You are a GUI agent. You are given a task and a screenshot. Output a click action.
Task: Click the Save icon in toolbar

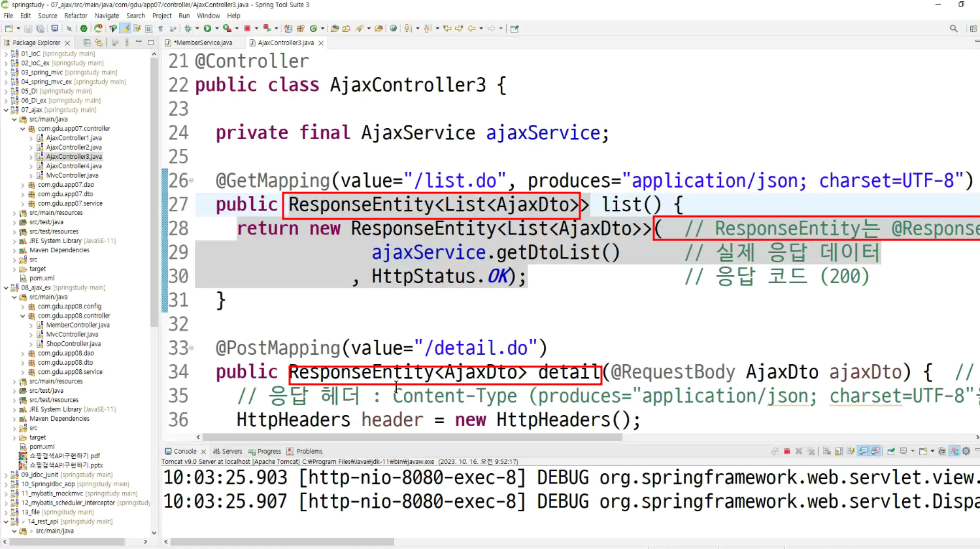28,29
